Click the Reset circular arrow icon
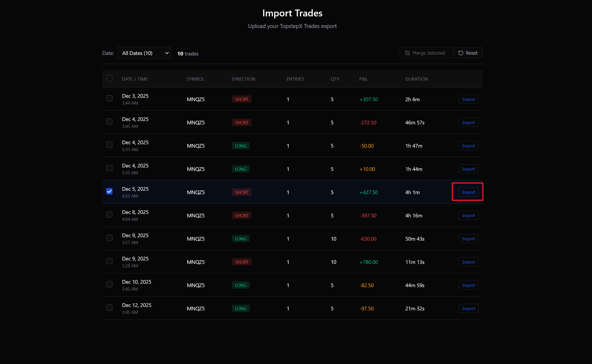The image size is (592, 364). coord(461,53)
